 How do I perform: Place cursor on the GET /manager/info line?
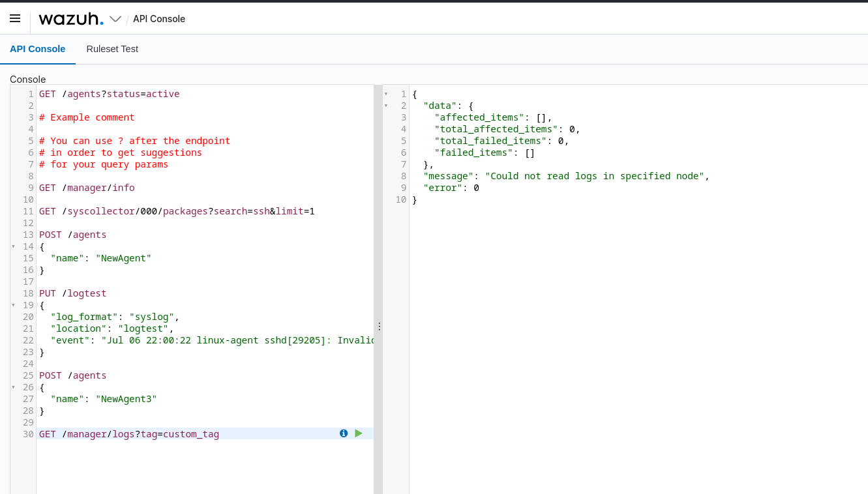click(88, 188)
